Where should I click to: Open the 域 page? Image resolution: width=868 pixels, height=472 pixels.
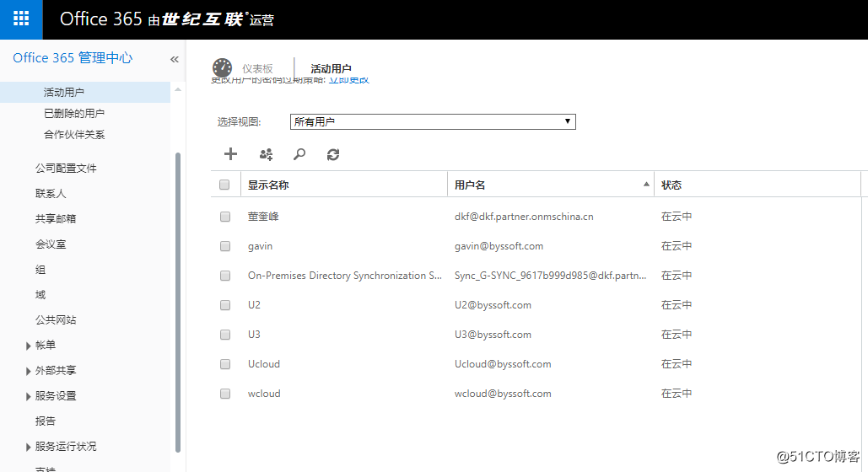tap(40, 294)
